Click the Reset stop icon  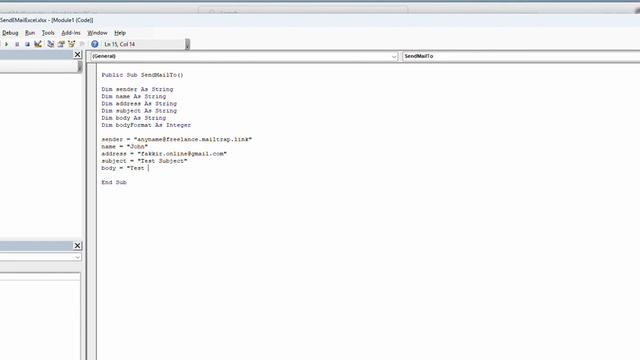[27, 44]
